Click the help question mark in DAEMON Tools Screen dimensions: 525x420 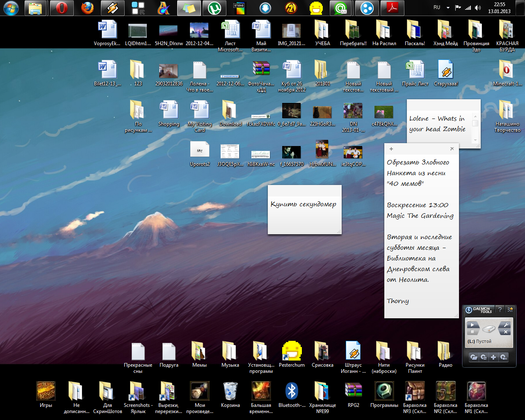pos(500,310)
